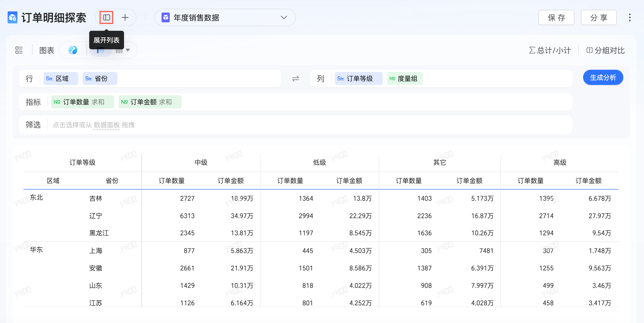Click the plus icon to add new exploration
The height and width of the screenshot is (323, 644).
[x=125, y=18]
